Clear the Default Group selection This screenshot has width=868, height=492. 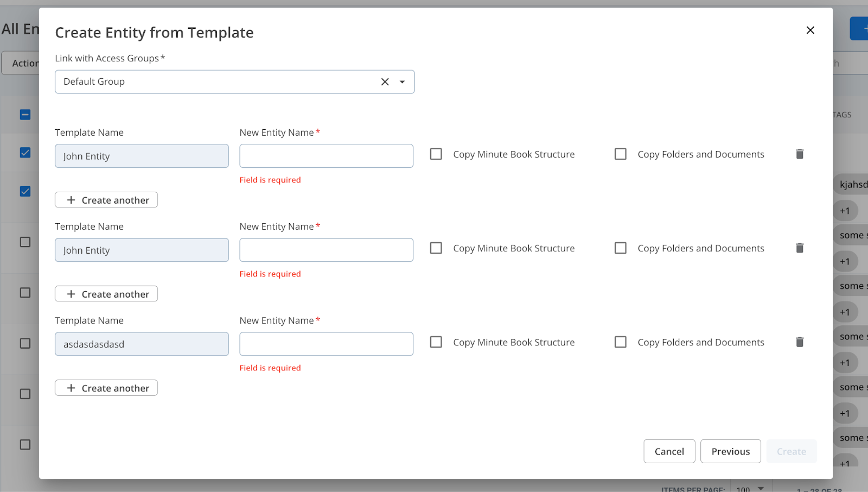[385, 82]
